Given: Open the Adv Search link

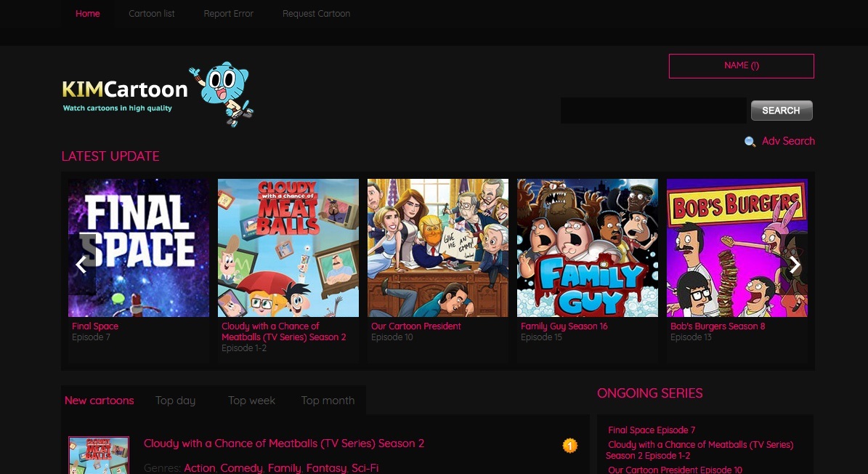Looking at the screenshot, I should 788,141.
